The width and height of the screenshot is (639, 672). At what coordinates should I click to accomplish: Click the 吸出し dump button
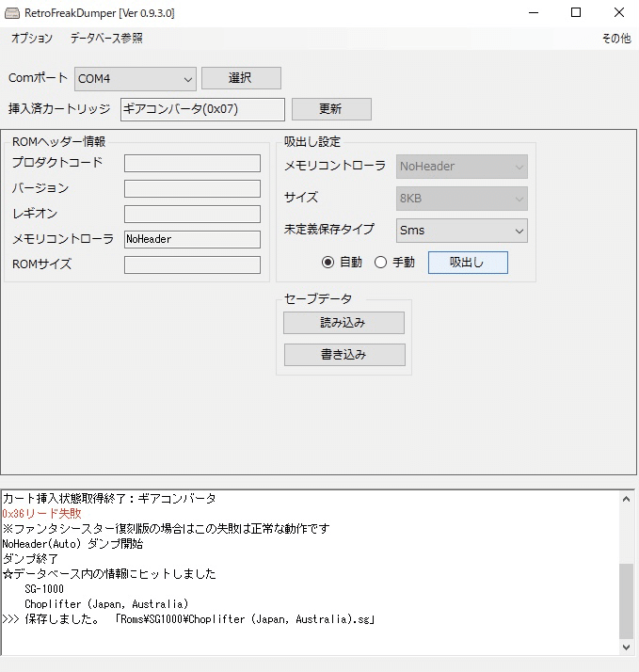(x=468, y=263)
